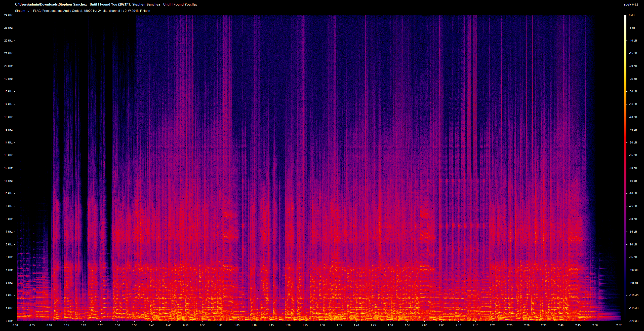Viewport: 644px width, 331px height.
Task: Click the 9 kHz axis label
Action: pos(9,206)
